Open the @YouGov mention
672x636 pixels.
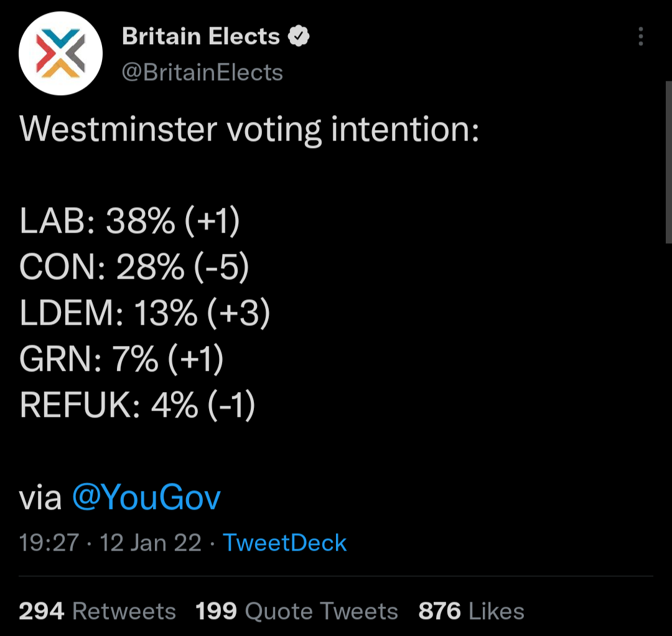[x=146, y=498]
